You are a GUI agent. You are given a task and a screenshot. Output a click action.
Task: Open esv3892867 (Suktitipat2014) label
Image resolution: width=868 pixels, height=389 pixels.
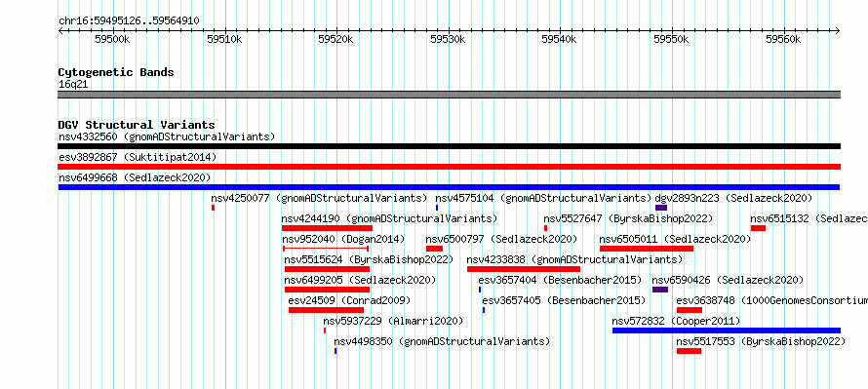[x=138, y=157]
